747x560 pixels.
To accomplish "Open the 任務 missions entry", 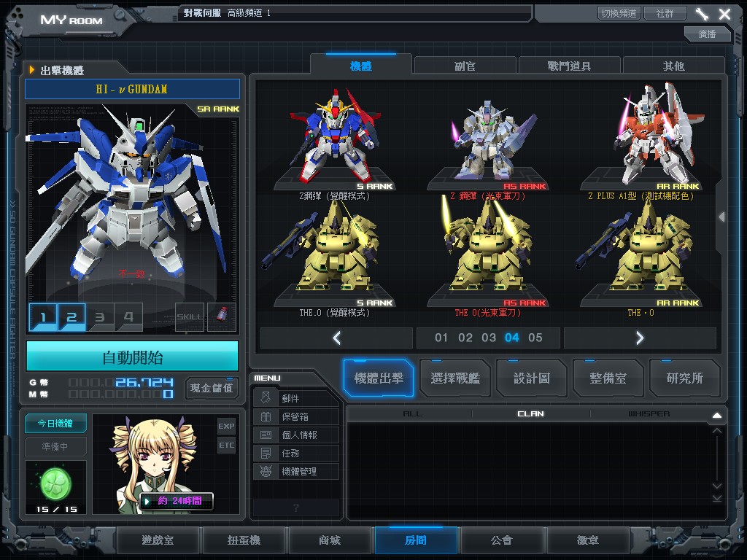I will [x=296, y=453].
